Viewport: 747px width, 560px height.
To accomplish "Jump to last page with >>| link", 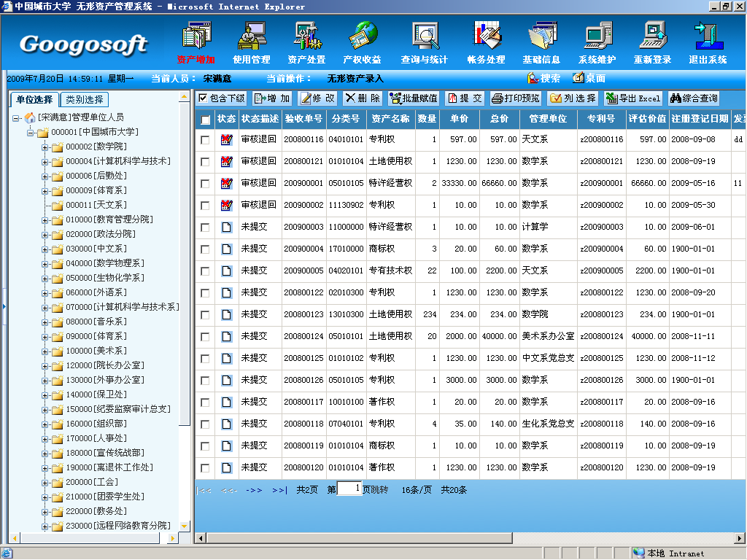I will (x=279, y=490).
